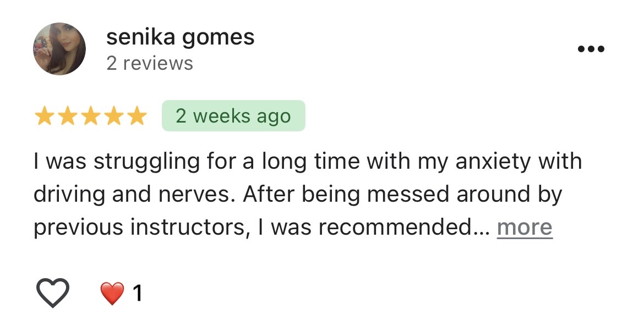Open the reviewer's "2 reviews" link
The height and width of the screenshot is (332, 644).
click(149, 64)
